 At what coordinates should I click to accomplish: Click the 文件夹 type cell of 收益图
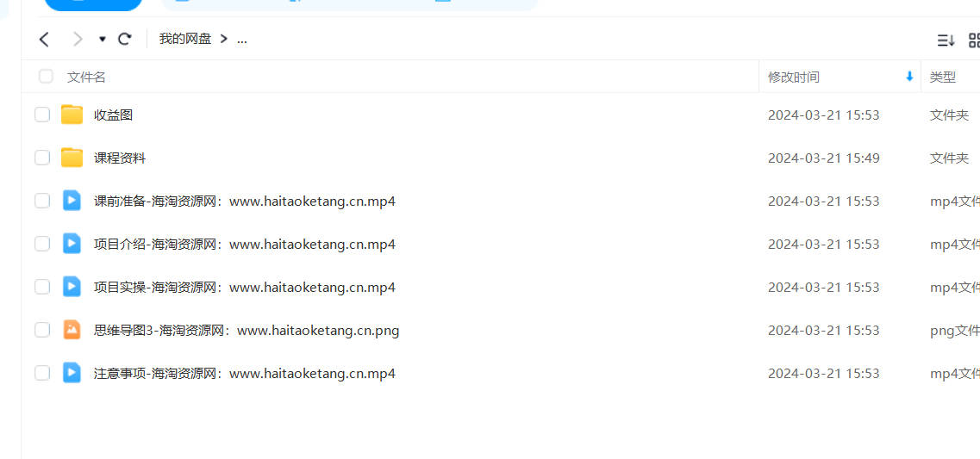(949, 115)
